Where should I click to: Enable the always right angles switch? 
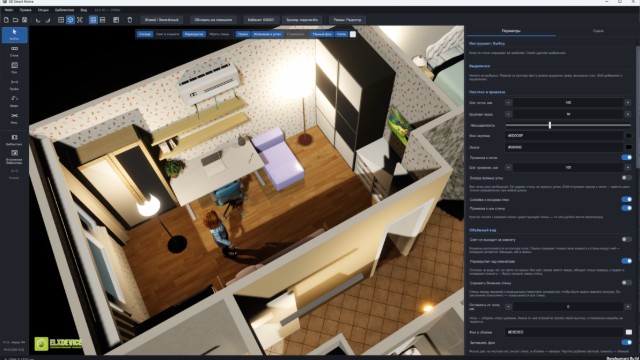tap(626, 178)
